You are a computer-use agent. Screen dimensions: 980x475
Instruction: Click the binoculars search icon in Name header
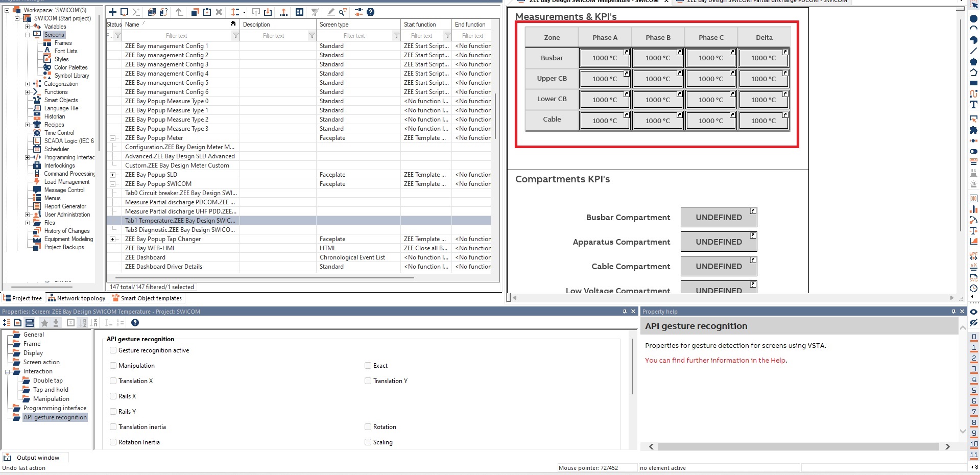click(x=233, y=24)
